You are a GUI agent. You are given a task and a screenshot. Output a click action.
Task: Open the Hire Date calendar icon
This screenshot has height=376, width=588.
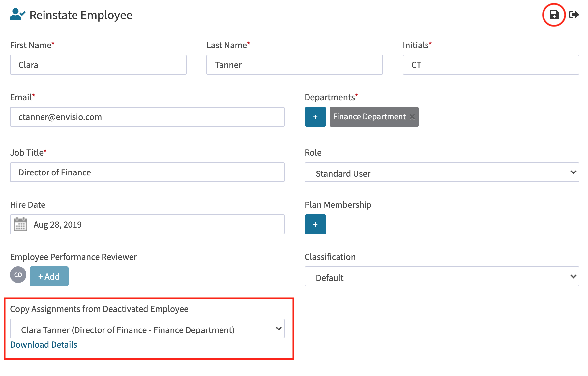[x=20, y=224]
